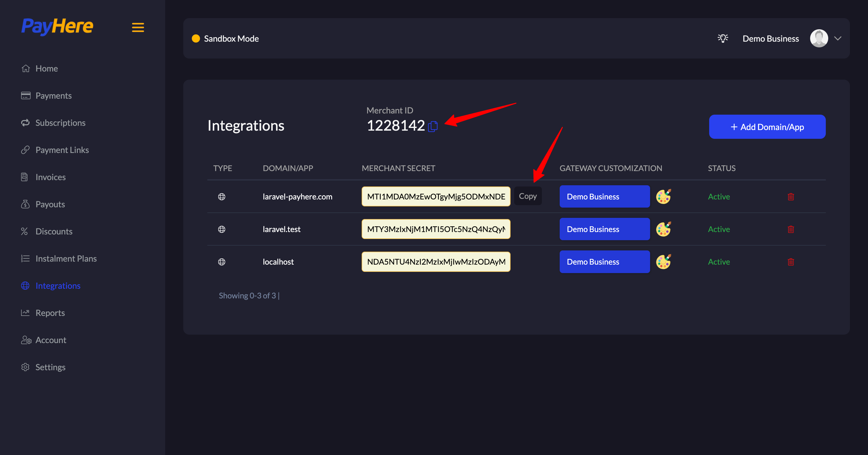The height and width of the screenshot is (455, 868).
Task: Click the localhost merchant secret field
Action: click(x=436, y=262)
